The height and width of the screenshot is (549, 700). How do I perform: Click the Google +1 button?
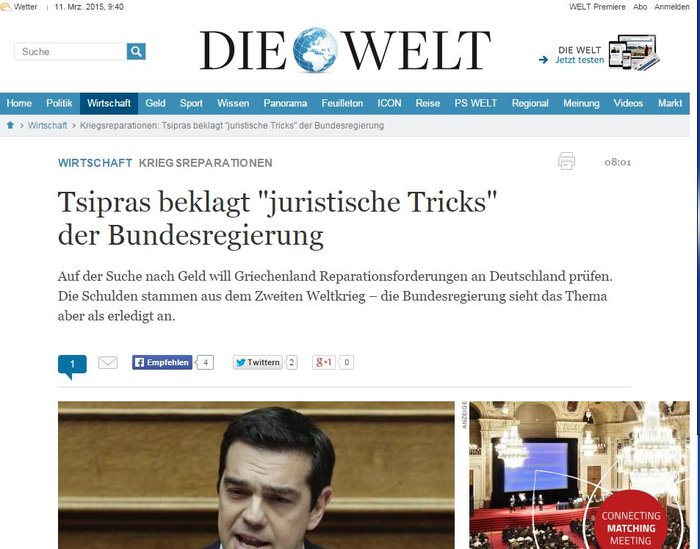tap(324, 362)
